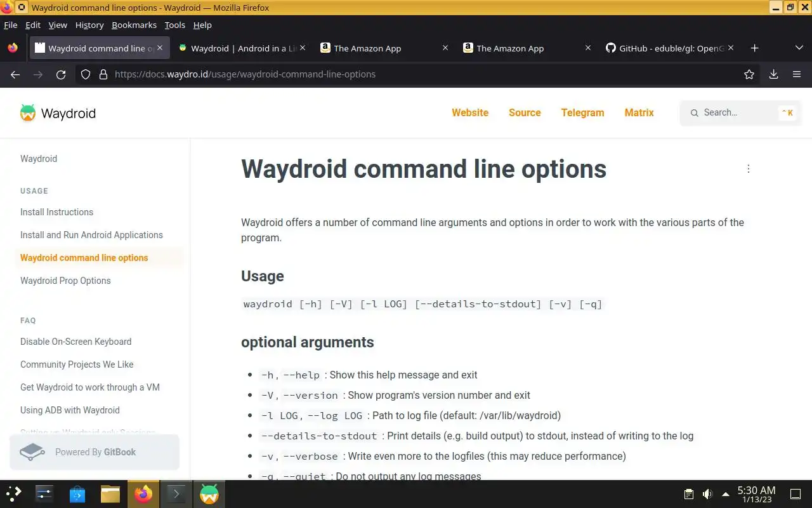Screen dimensions: 812x508
Task: Open Install Instructions in sidebar
Action: (56, 212)
